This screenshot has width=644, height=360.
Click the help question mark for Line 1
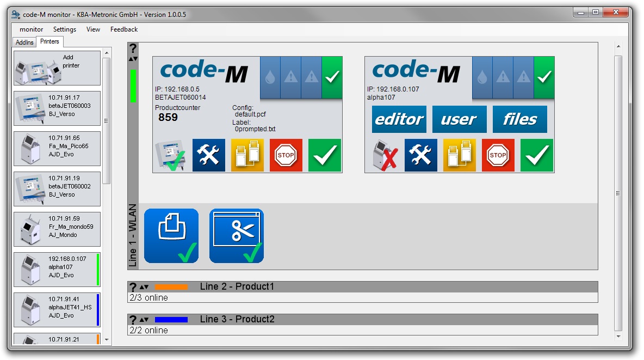[133, 48]
